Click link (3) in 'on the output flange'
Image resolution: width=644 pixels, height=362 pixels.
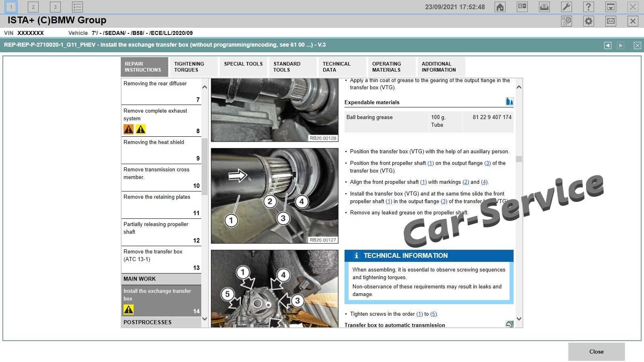click(487, 163)
